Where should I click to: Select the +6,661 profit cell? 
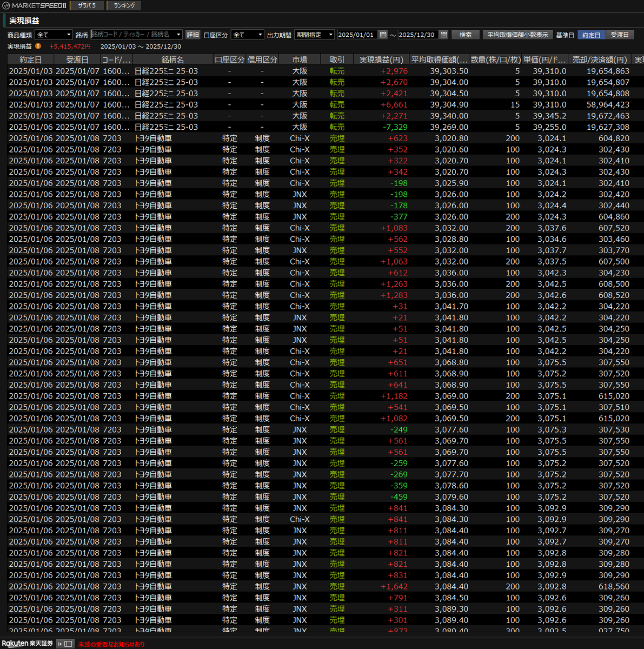[394, 104]
